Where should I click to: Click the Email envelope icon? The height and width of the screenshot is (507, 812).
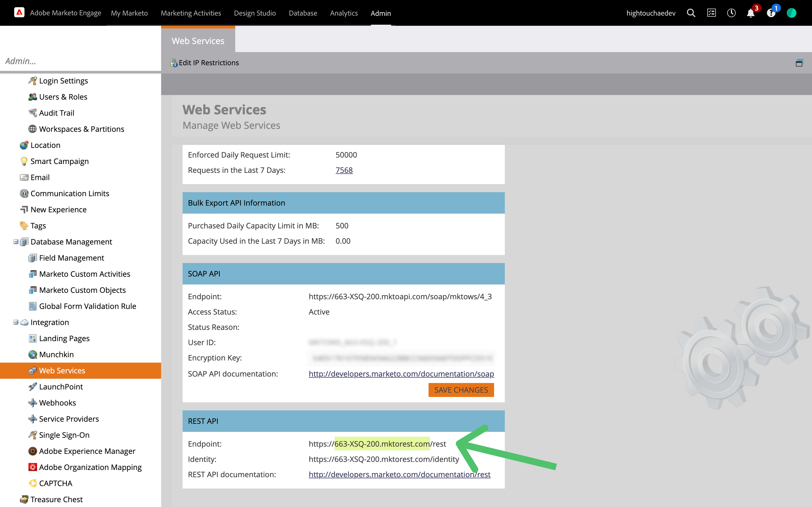(24, 177)
